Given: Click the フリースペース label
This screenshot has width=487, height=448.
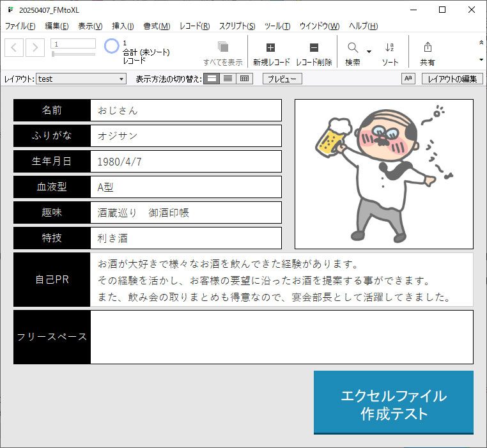Looking at the screenshot, I should coord(52,337).
